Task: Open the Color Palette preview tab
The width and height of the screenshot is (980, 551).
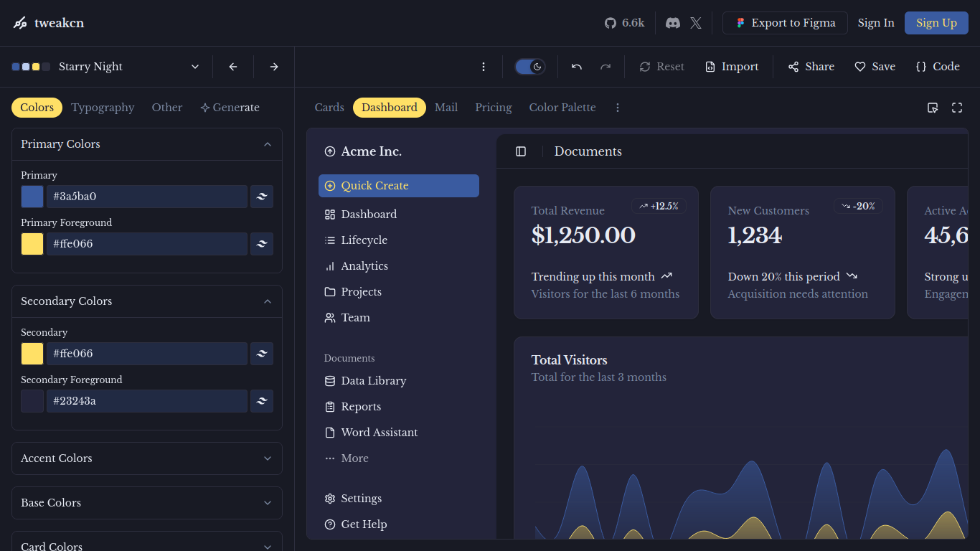Action: (x=562, y=108)
